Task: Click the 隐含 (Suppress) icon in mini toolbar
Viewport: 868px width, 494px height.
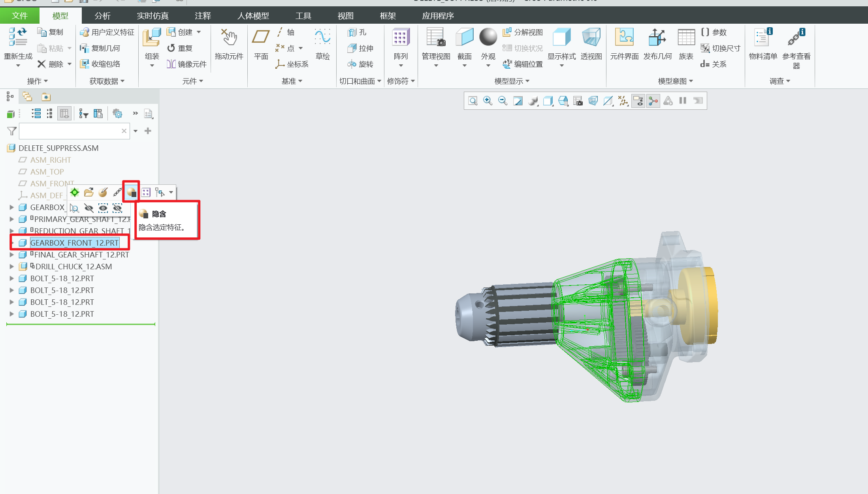Action: (x=131, y=192)
